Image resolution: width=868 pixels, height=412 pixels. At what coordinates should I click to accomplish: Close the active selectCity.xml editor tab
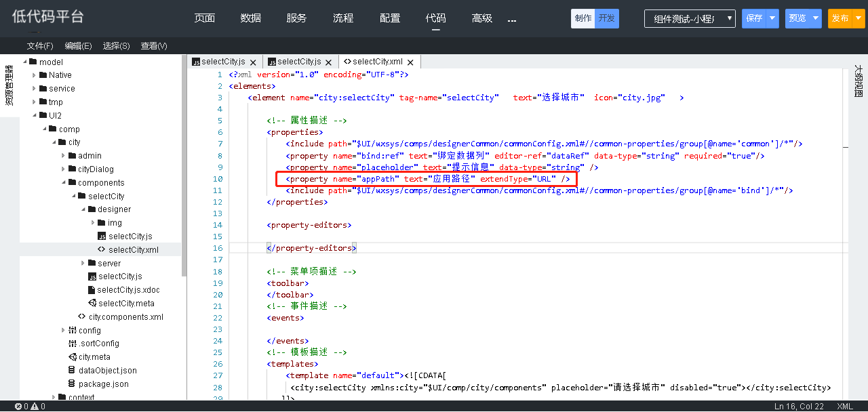click(x=412, y=62)
